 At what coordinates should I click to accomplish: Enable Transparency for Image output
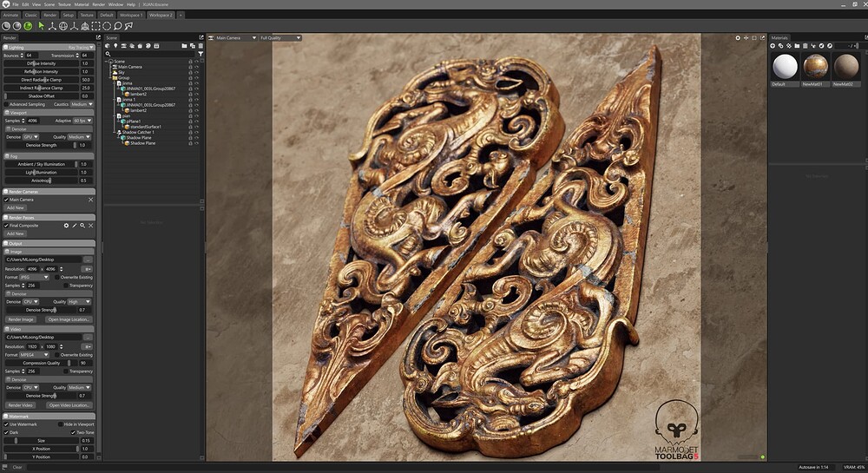click(66, 286)
